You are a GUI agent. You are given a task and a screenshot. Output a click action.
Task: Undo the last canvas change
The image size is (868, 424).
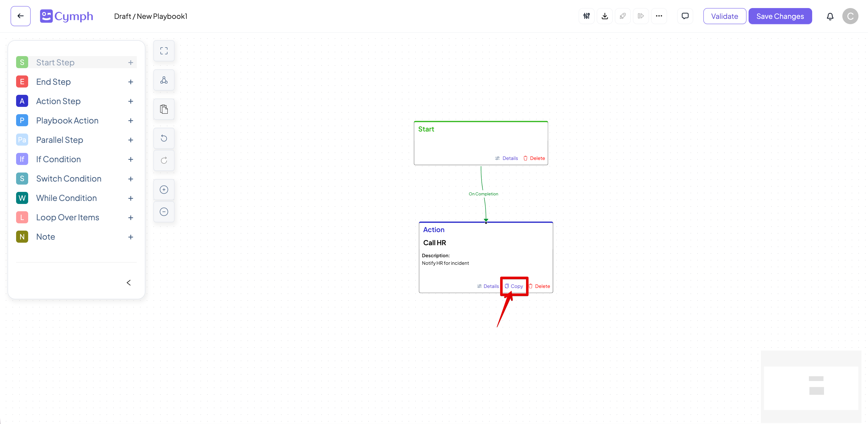click(164, 138)
